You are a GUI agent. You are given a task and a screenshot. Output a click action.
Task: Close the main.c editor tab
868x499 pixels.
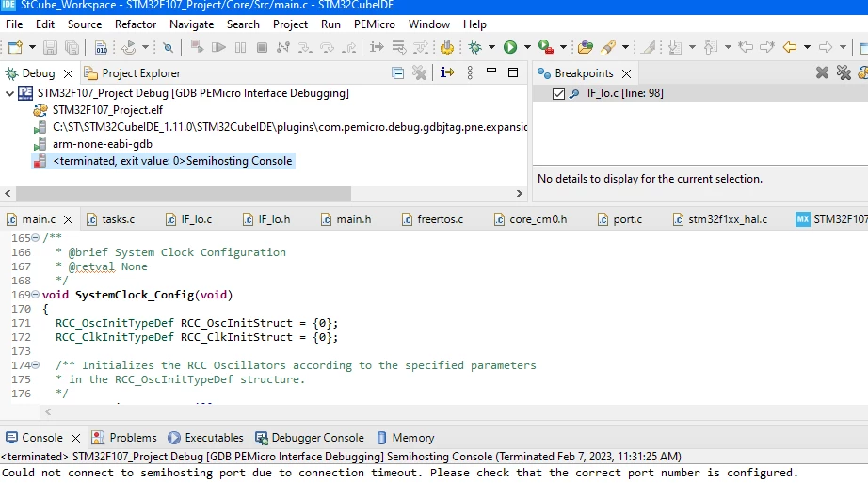[68, 220]
